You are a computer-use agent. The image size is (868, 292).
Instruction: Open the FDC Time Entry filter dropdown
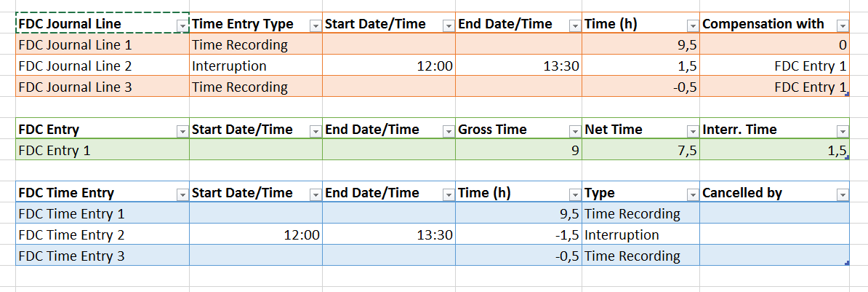(182, 194)
